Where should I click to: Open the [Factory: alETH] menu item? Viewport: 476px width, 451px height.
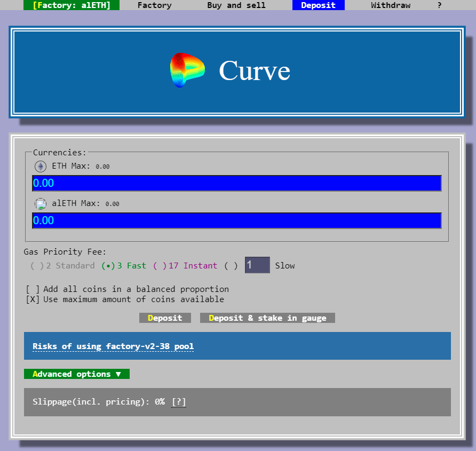(x=72, y=5)
